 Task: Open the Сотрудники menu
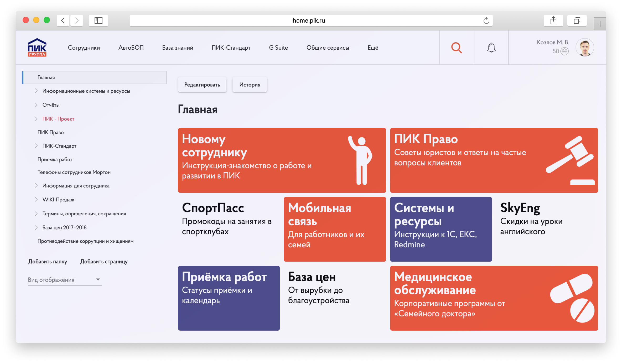coord(84,48)
